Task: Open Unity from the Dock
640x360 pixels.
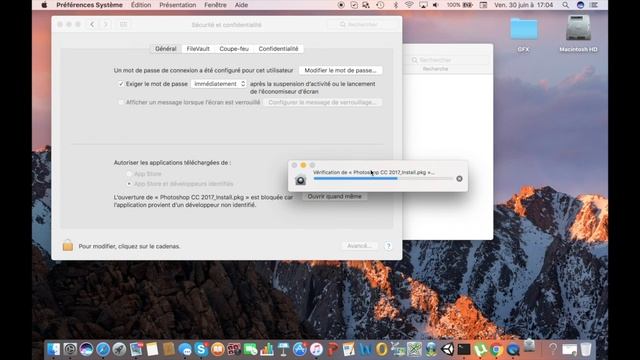Action: [x=448, y=349]
